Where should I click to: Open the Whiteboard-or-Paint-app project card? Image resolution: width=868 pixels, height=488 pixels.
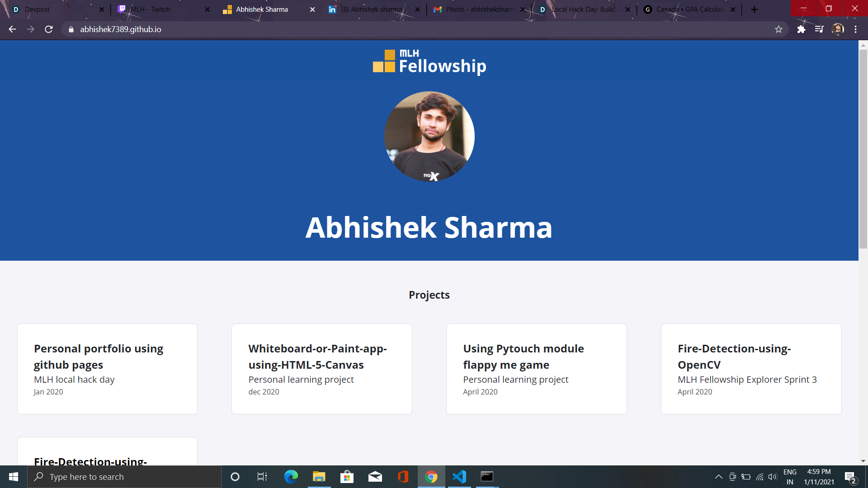321,369
